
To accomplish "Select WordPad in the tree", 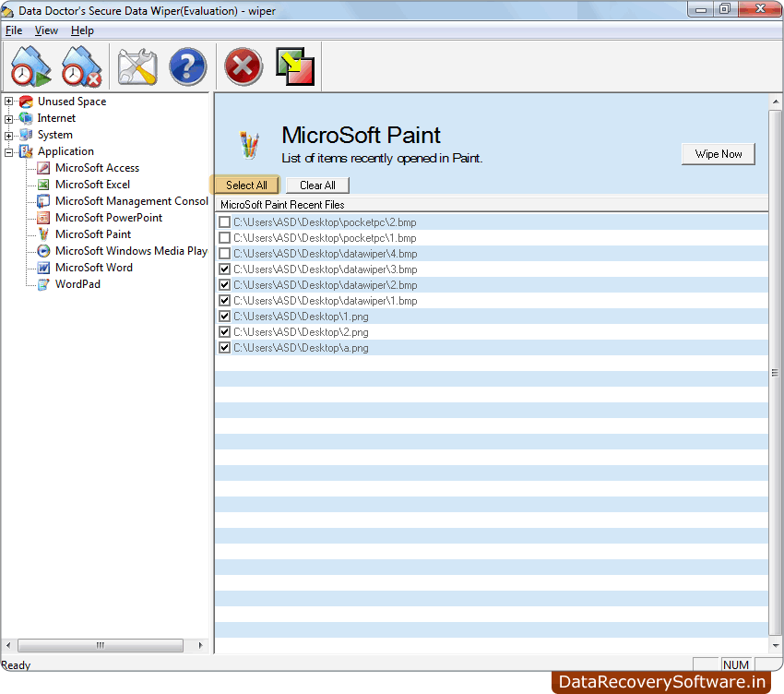I will pyautogui.click(x=77, y=284).
